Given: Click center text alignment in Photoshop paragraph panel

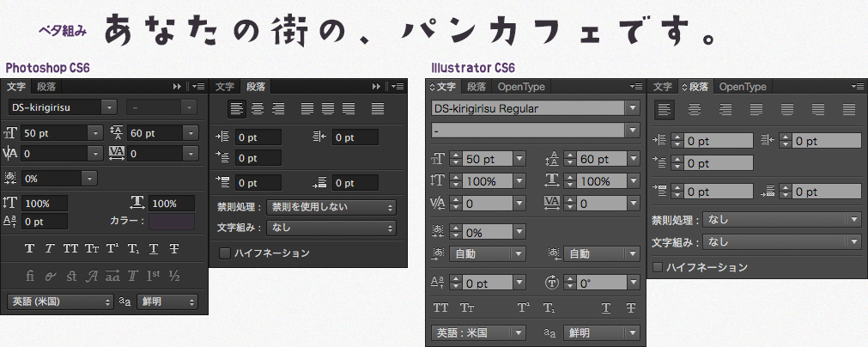Looking at the screenshot, I should click(257, 108).
